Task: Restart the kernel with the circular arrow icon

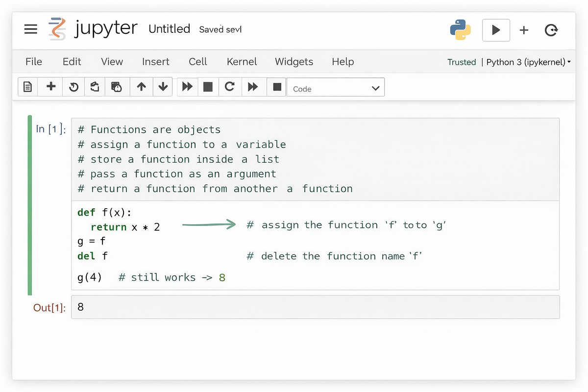Action: (229, 87)
